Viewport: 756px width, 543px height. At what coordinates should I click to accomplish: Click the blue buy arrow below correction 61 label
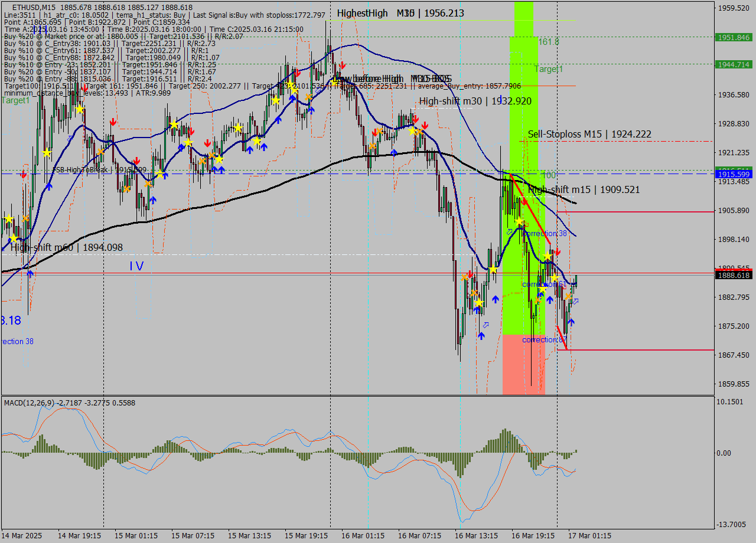tap(549, 299)
